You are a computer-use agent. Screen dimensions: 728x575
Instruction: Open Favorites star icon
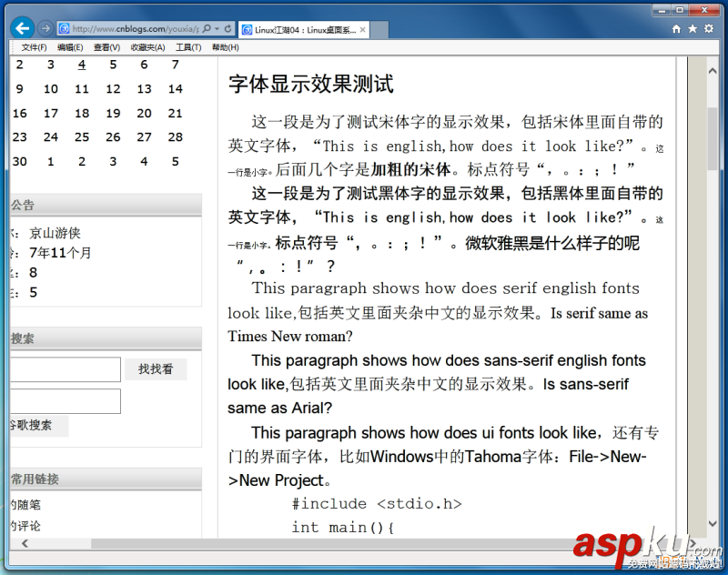tap(693, 29)
